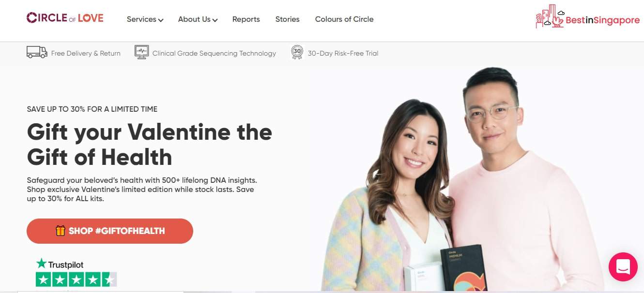Viewport: 644px width, 293px height.
Task: Click the Circle of Love logo
Action: 65,18
